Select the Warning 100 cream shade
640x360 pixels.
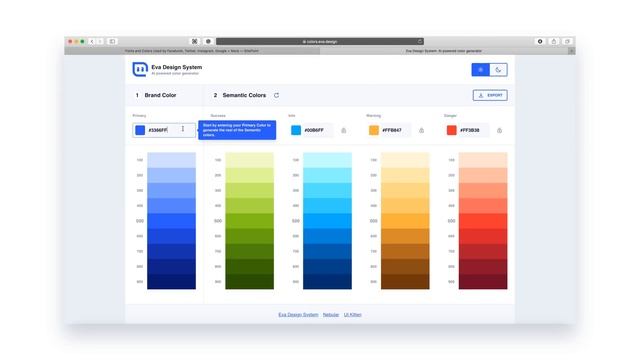[x=405, y=160]
